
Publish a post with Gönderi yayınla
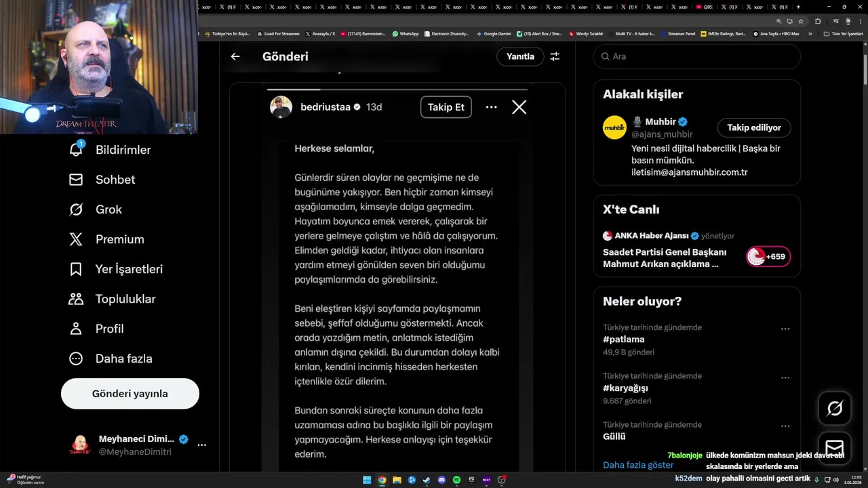coord(130,394)
